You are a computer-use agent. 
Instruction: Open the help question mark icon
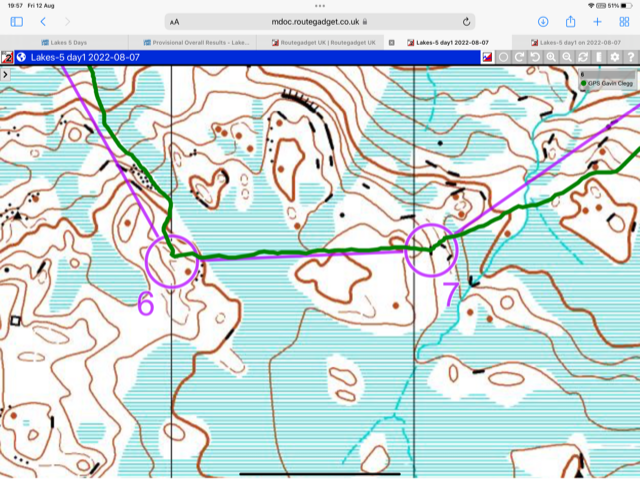tap(631, 58)
